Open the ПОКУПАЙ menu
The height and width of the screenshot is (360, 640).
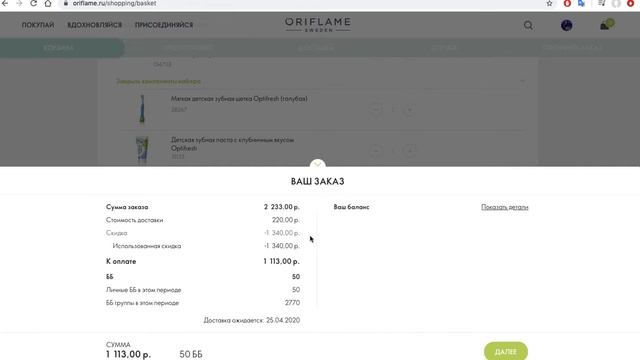point(38,25)
